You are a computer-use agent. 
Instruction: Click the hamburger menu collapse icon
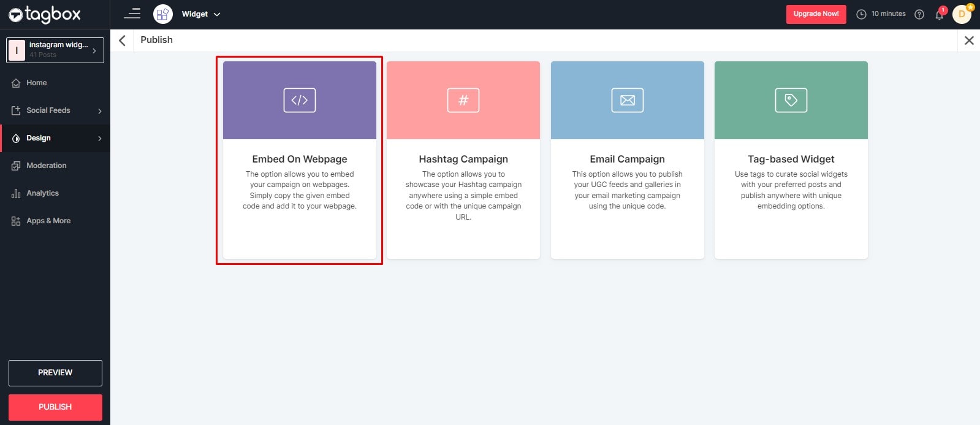point(132,13)
